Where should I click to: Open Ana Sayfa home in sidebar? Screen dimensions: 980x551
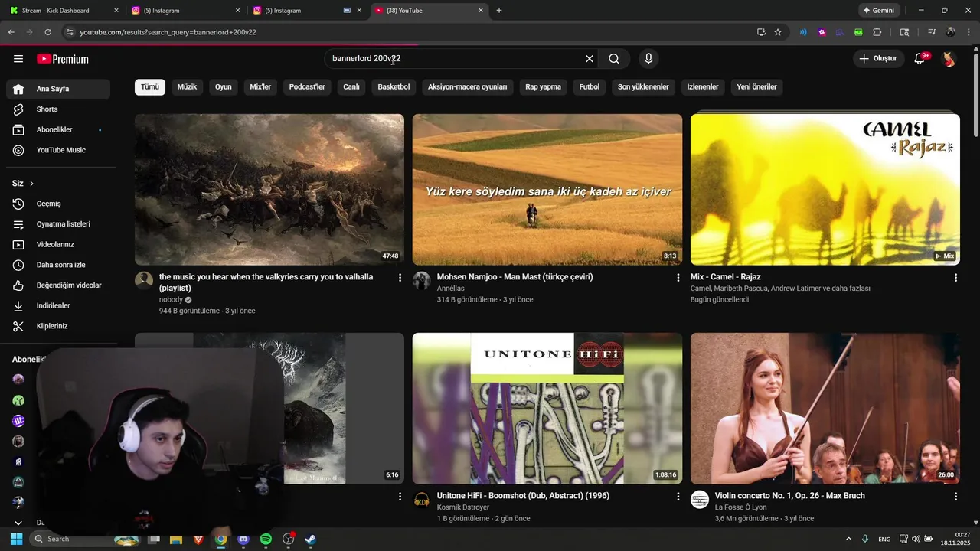pyautogui.click(x=58, y=89)
